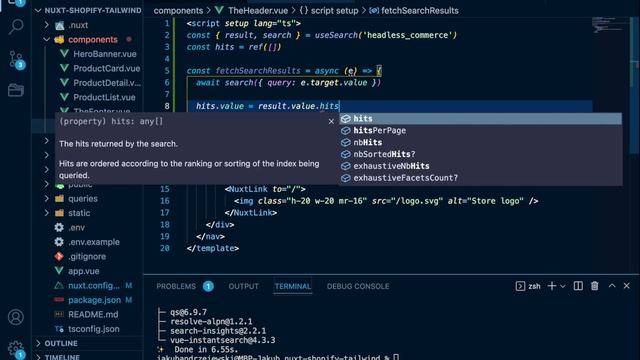Click the gear icon beside .env

59,227
